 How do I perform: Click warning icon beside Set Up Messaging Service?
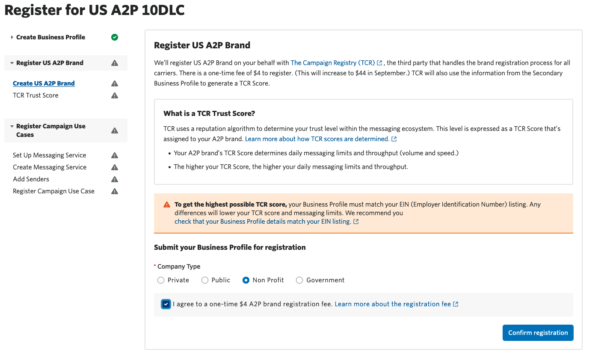[x=115, y=155]
